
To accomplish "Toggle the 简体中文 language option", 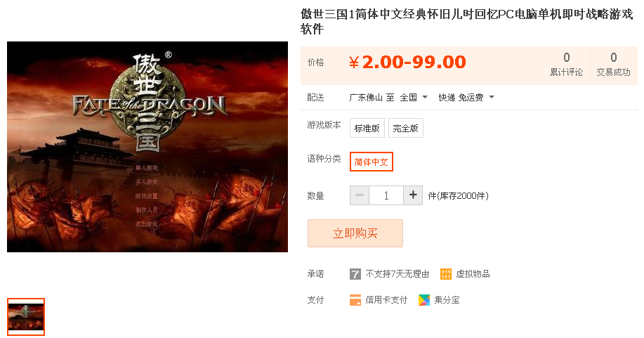I will tap(372, 162).
